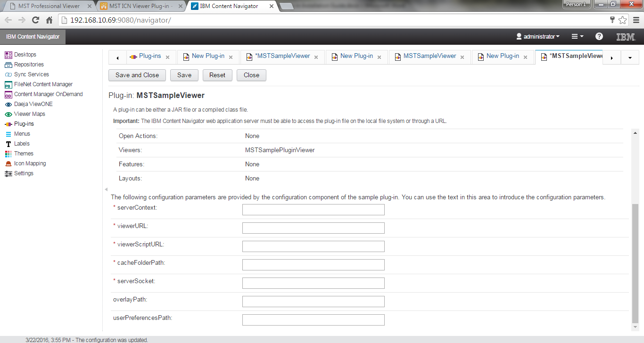Viewport: 644px width, 343px height.
Task: Open Settings in the admin sidebar
Action: point(19,173)
